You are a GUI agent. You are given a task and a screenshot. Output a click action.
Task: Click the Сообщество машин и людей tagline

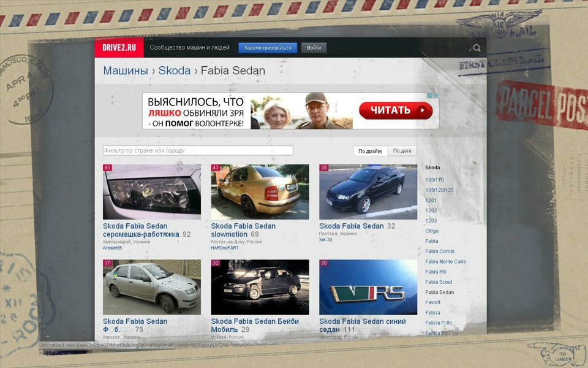(189, 48)
